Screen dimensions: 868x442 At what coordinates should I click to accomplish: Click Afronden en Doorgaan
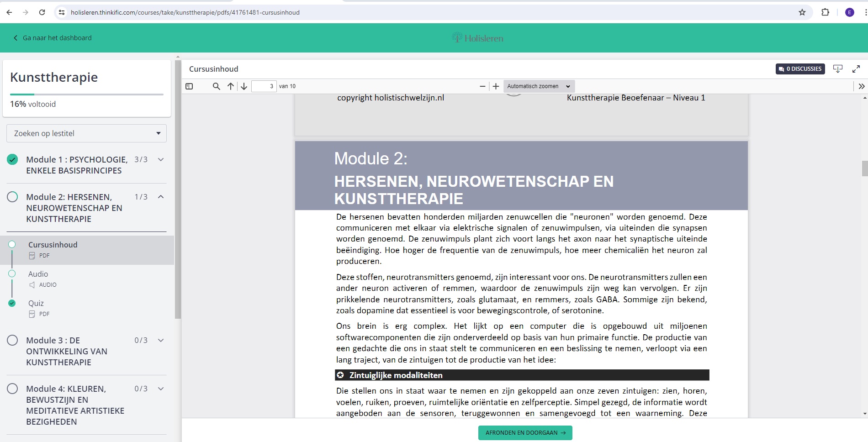[524, 432]
